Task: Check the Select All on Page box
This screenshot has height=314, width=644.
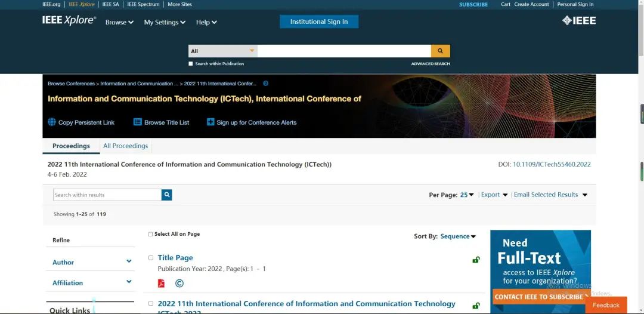Action: (x=150, y=234)
